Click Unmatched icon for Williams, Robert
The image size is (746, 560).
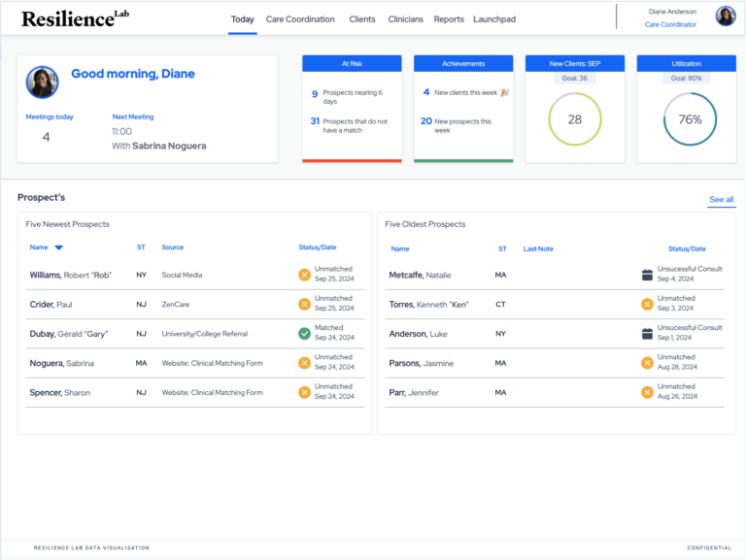[304, 275]
